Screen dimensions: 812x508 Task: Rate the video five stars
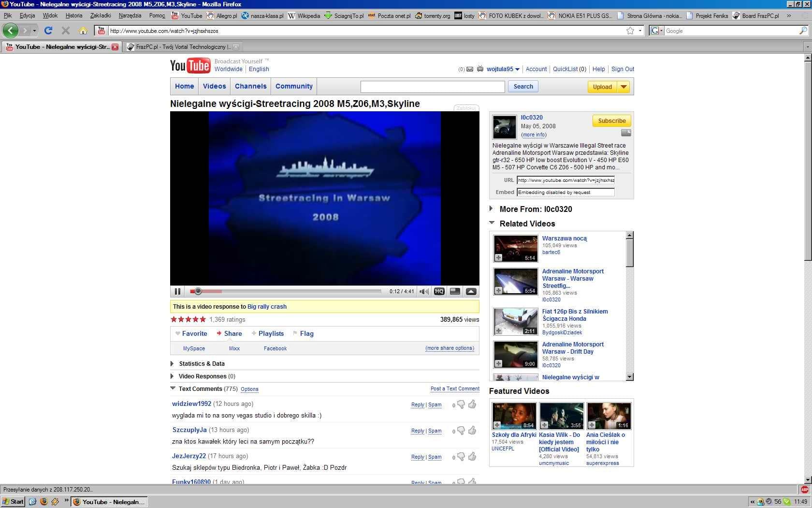(x=203, y=319)
